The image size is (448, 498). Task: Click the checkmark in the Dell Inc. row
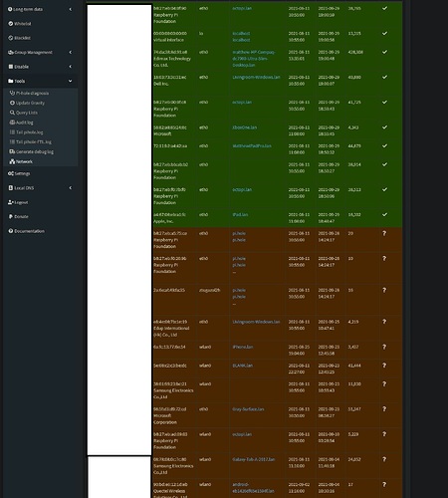point(384,77)
